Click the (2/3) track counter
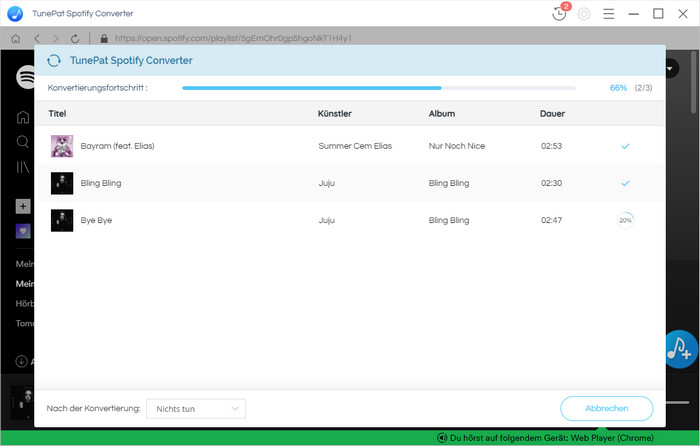 pyautogui.click(x=643, y=88)
